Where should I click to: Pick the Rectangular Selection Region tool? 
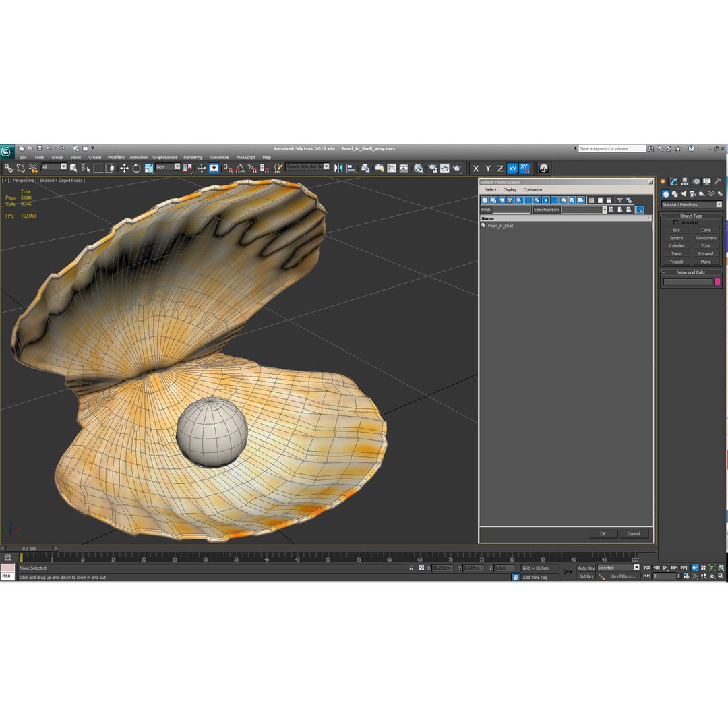point(98,168)
